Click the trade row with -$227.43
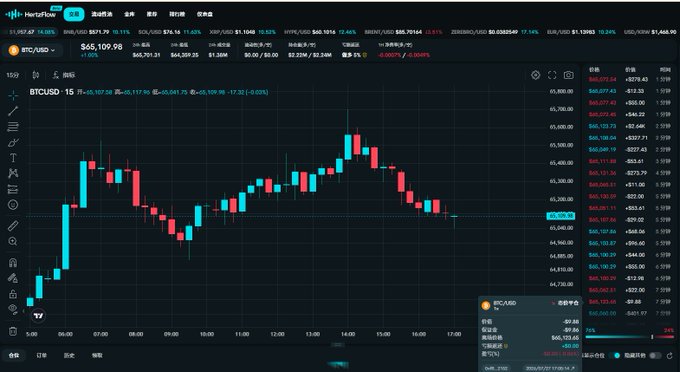The height and width of the screenshot is (372, 680). click(x=630, y=150)
